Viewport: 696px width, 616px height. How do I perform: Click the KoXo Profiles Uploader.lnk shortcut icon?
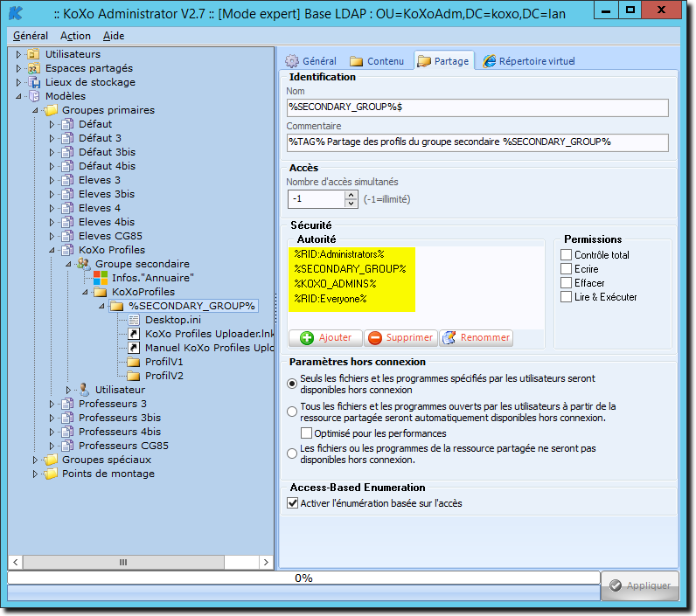(134, 334)
